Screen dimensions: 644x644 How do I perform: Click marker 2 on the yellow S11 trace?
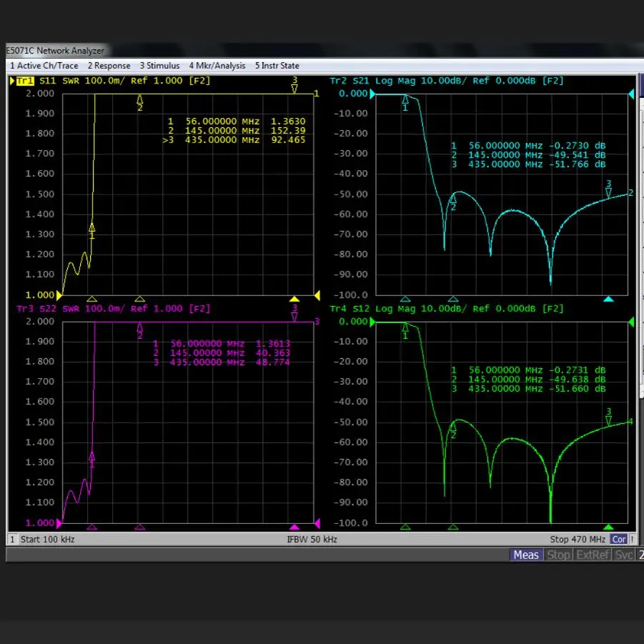click(x=140, y=99)
